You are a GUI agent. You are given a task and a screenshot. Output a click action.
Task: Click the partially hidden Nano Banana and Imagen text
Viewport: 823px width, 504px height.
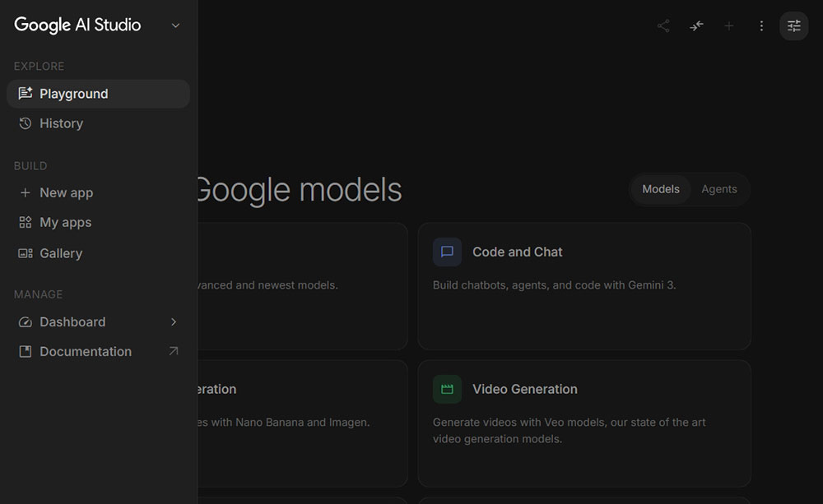point(283,422)
